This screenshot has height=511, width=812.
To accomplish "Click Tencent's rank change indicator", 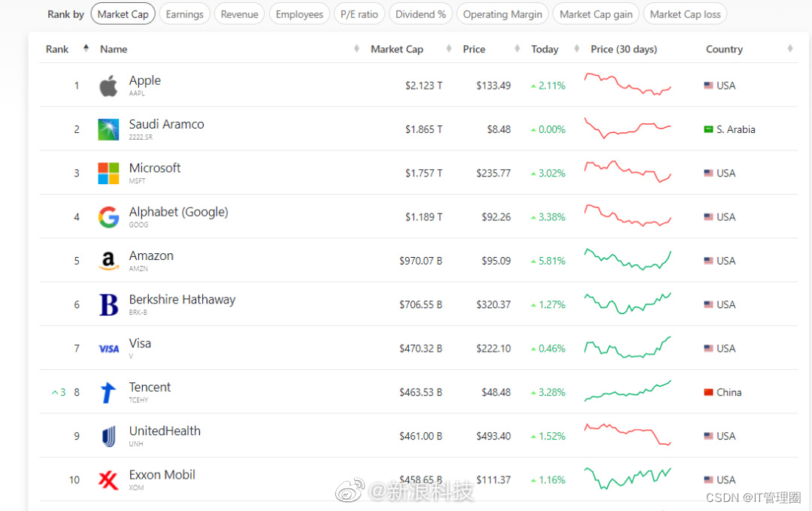I will [59, 392].
